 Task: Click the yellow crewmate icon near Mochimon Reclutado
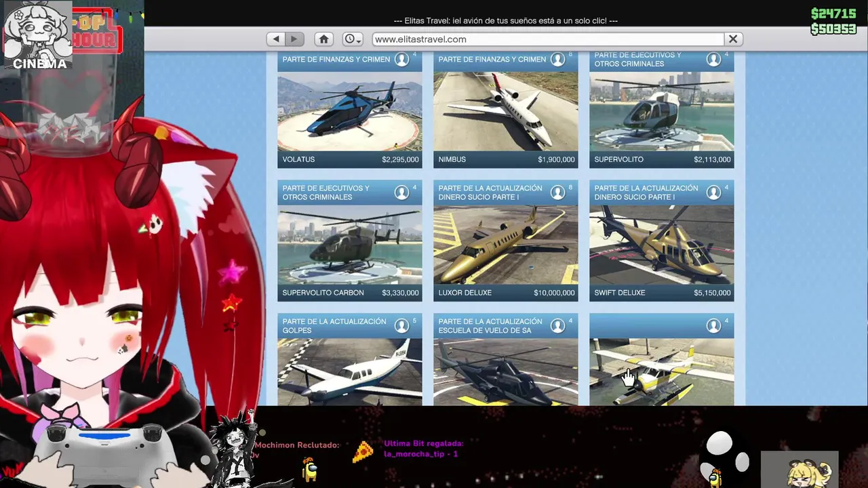pos(310,468)
